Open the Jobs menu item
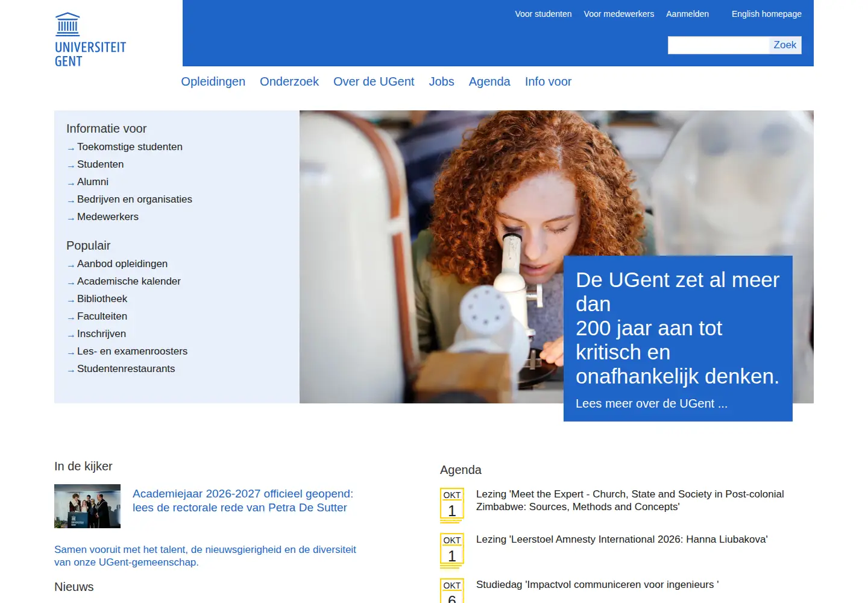 (x=442, y=81)
